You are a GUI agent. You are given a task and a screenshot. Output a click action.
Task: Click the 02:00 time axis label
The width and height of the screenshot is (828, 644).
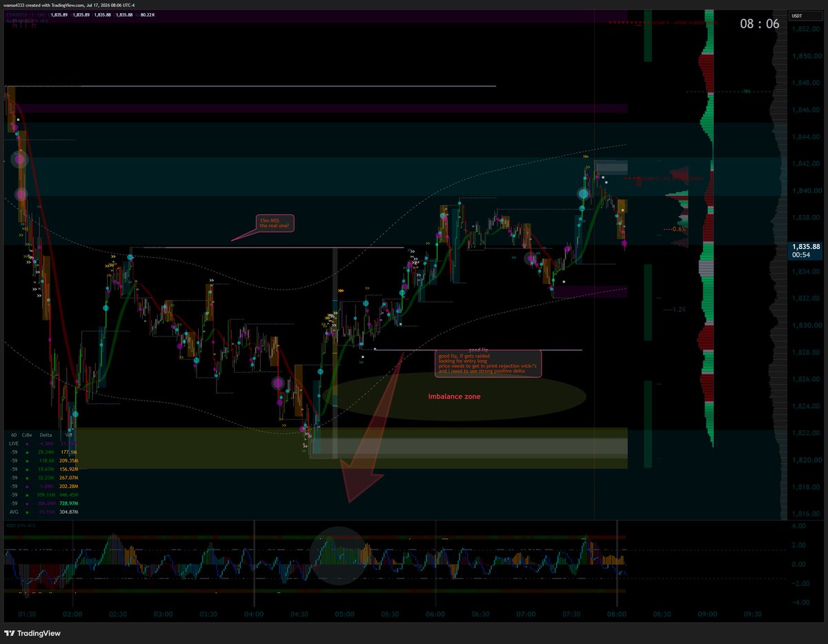(x=72, y=614)
